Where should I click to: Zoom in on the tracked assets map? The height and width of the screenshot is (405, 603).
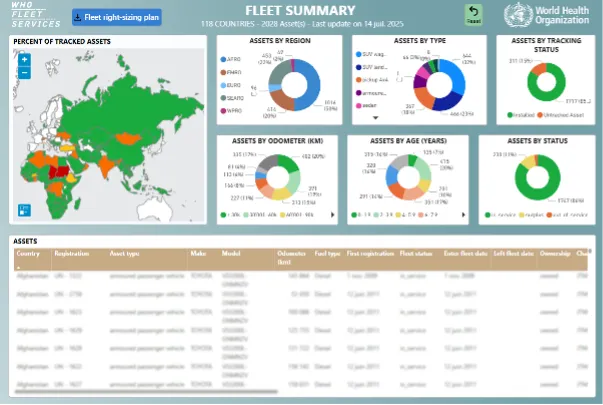coord(24,60)
